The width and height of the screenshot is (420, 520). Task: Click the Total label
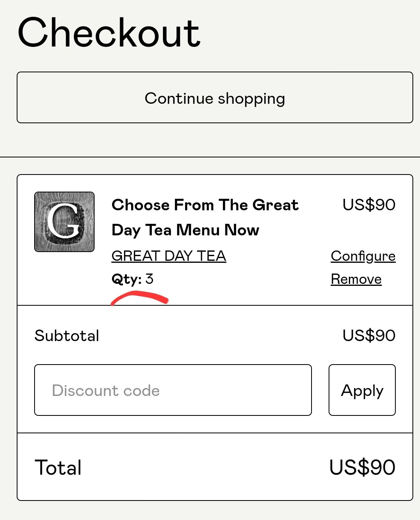[58, 468]
